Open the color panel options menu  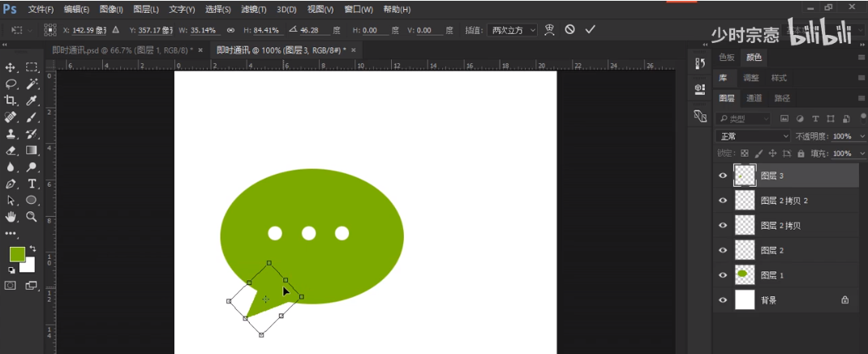[862, 57]
